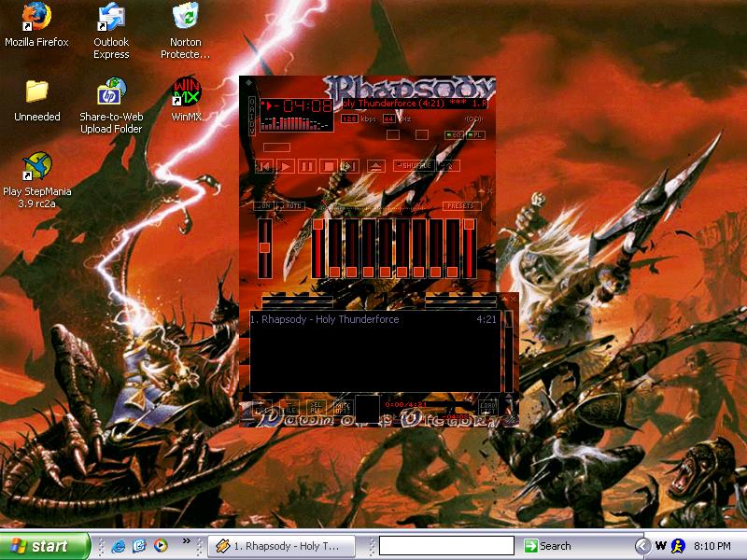Image resolution: width=747 pixels, height=560 pixels.
Task: Toggle the PL playlist window button
Action: coord(475,135)
